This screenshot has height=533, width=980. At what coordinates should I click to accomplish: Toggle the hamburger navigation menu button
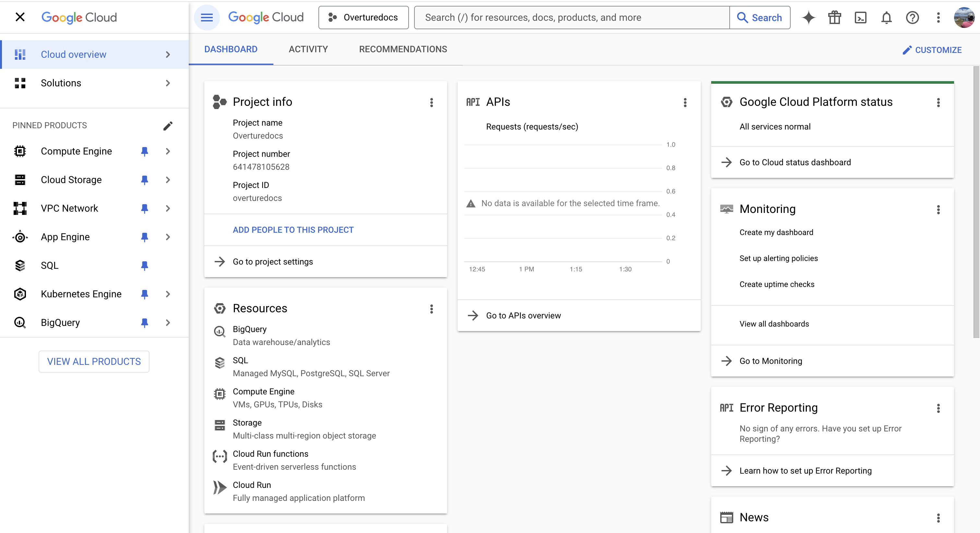207,18
